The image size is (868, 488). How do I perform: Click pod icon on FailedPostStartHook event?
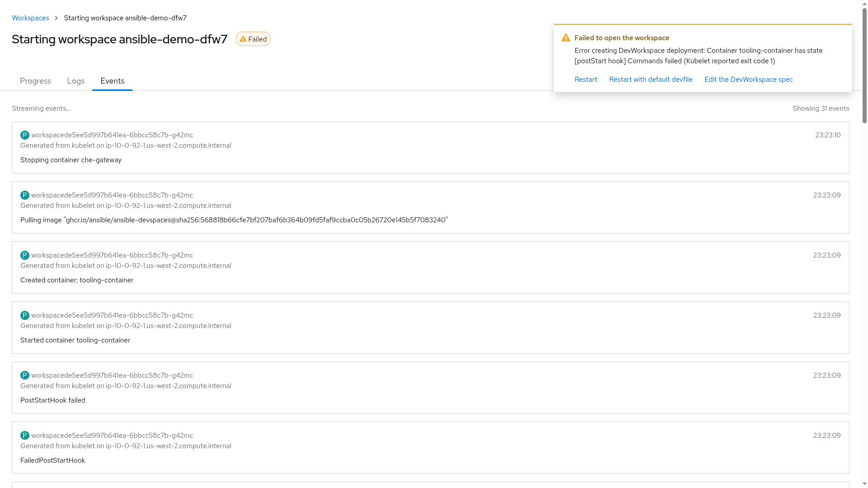(x=25, y=436)
